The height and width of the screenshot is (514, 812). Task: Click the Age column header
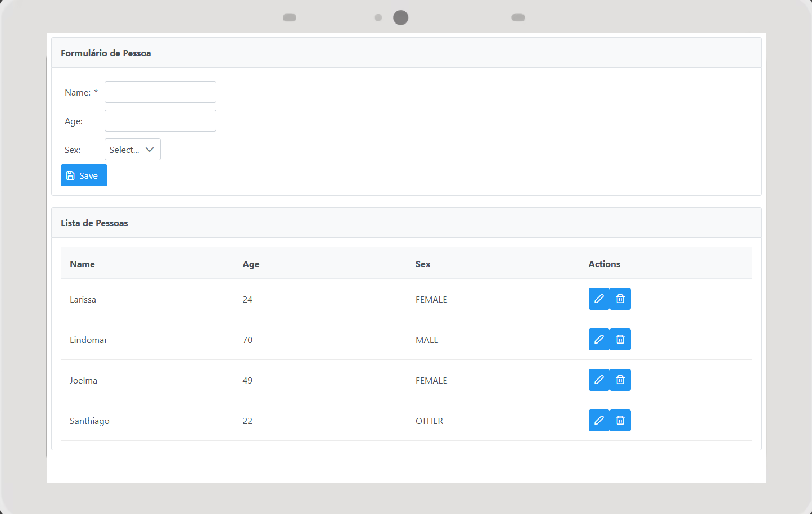pos(251,264)
